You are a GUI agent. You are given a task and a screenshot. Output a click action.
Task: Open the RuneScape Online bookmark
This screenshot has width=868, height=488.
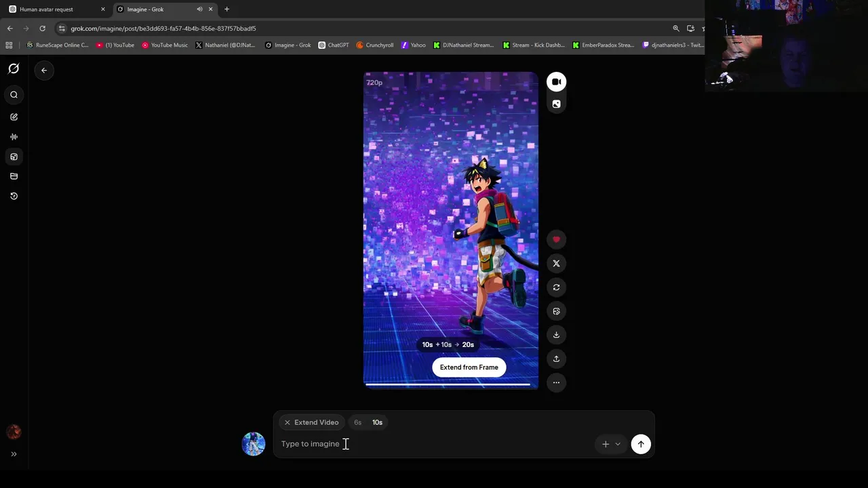coord(58,45)
